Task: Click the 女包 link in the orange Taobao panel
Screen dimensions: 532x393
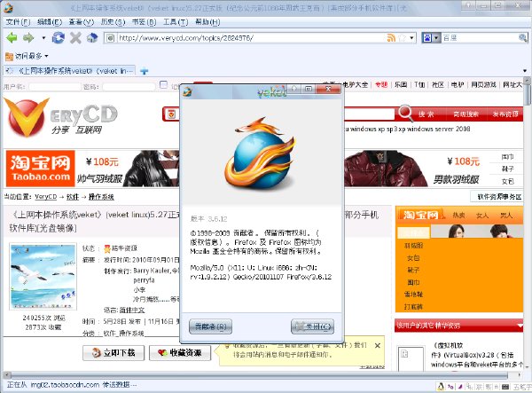Action: pos(413,258)
